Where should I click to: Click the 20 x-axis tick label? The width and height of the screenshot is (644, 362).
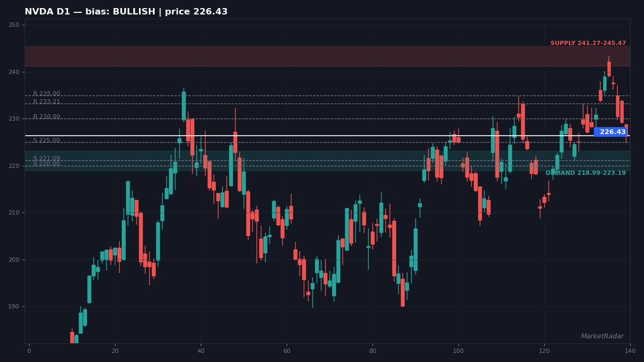[115, 351]
